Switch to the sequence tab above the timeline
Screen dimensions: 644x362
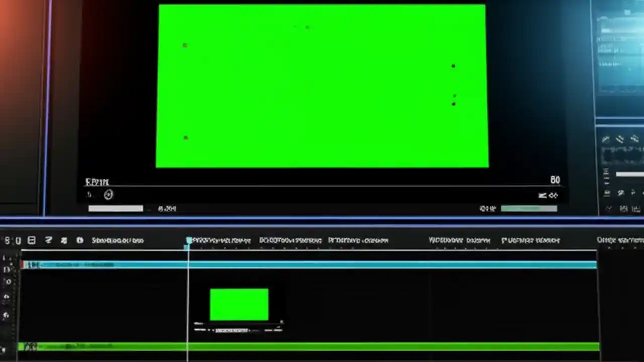click(117, 240)
